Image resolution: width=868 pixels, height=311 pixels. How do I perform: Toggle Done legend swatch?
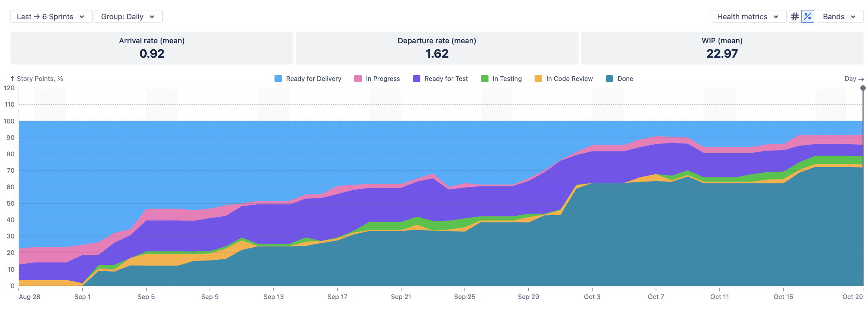[610, 79]
